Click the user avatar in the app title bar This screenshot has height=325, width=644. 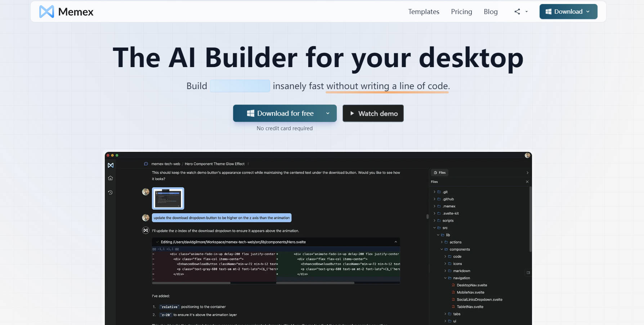[527, 155]
